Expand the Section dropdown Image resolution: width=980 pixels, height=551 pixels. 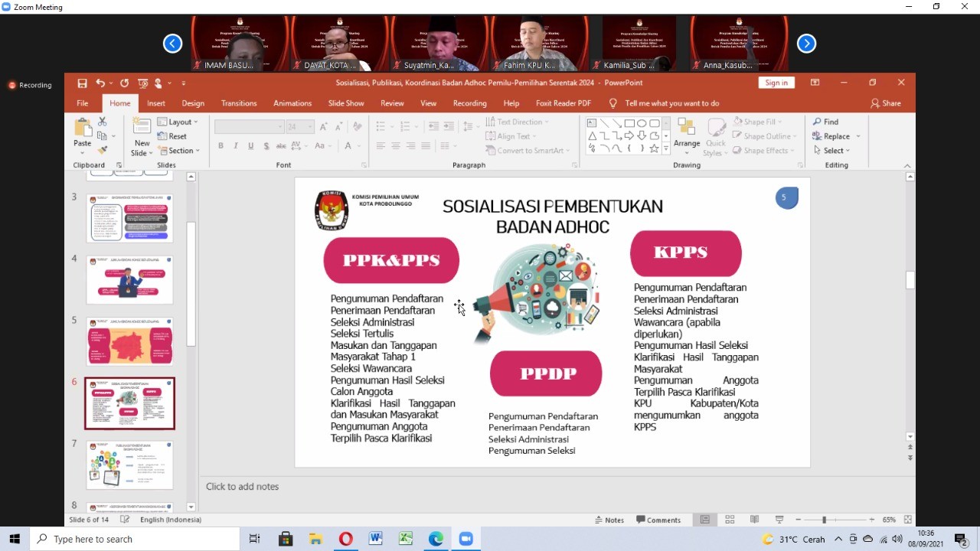[178, 151]
